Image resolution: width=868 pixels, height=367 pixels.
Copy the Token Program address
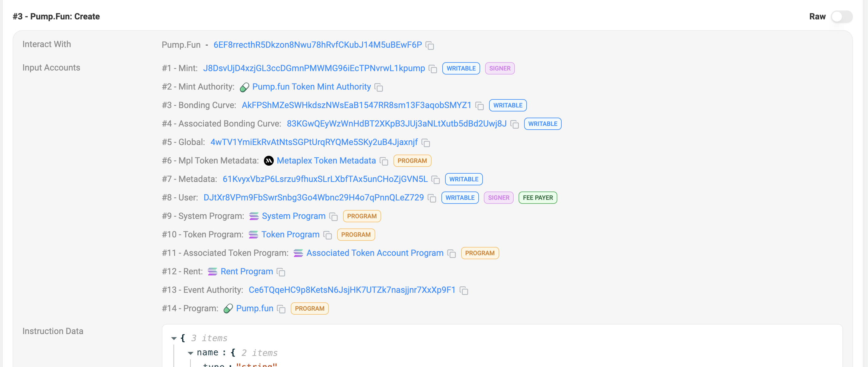click(327, 235)
